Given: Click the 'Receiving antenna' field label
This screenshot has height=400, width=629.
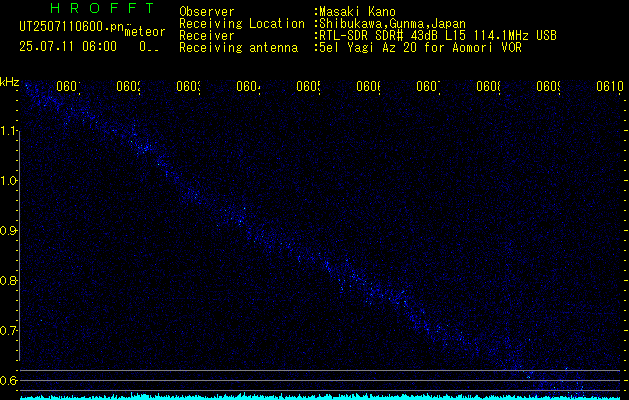Looking at the screenshot, I should pos(239,48).
